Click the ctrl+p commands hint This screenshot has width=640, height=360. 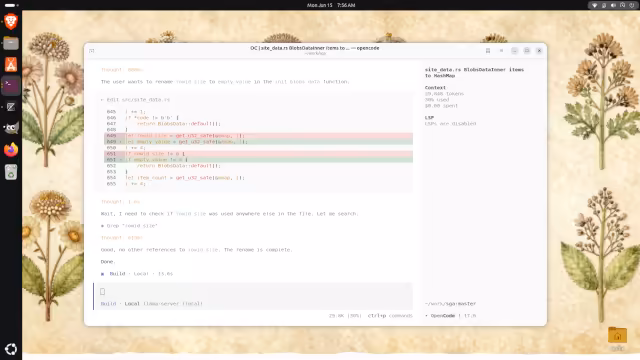(390, 316)
